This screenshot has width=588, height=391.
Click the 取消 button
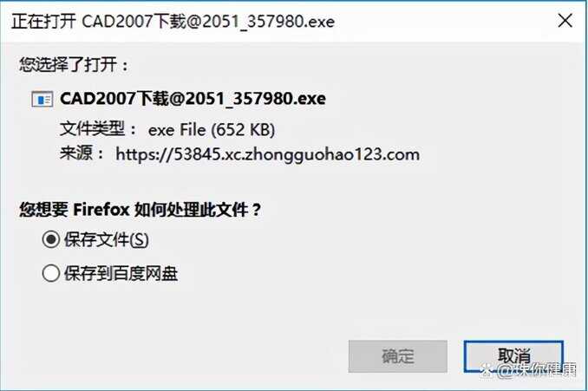513,356
